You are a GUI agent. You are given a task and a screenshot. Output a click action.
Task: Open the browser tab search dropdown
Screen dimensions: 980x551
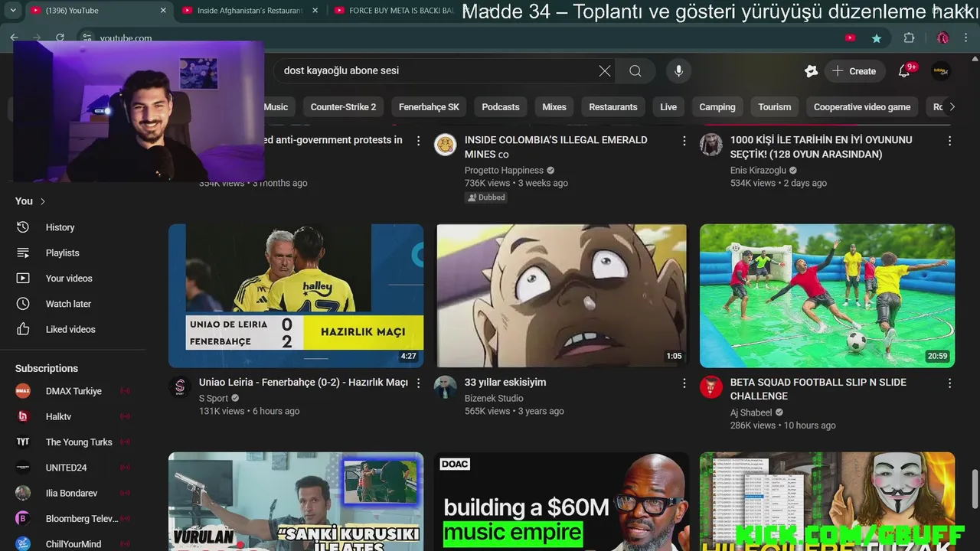click(x=12, y=11)
